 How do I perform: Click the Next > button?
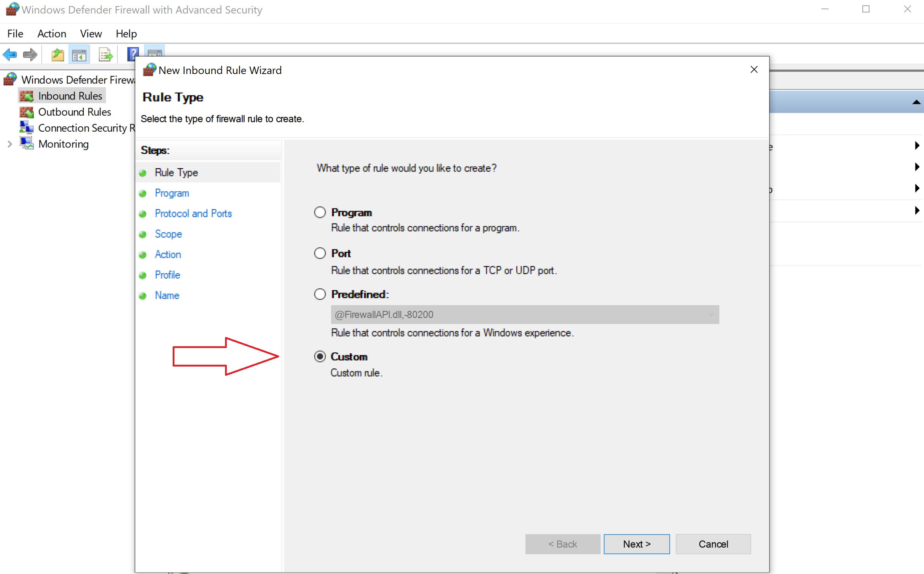point(637,544)
